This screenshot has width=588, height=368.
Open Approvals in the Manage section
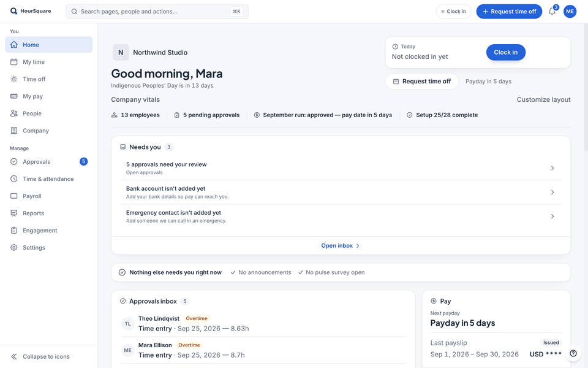[x=49, y=162]
